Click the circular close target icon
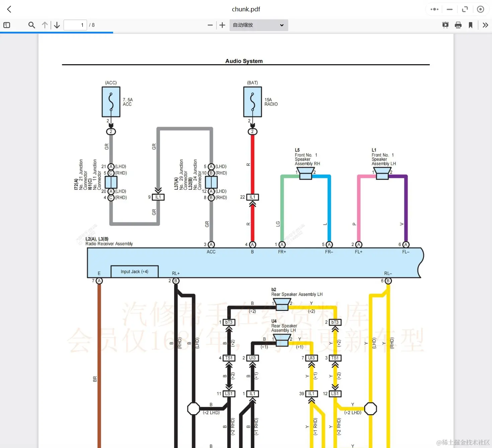Screen dimensions: 492x448 (480, 9)
